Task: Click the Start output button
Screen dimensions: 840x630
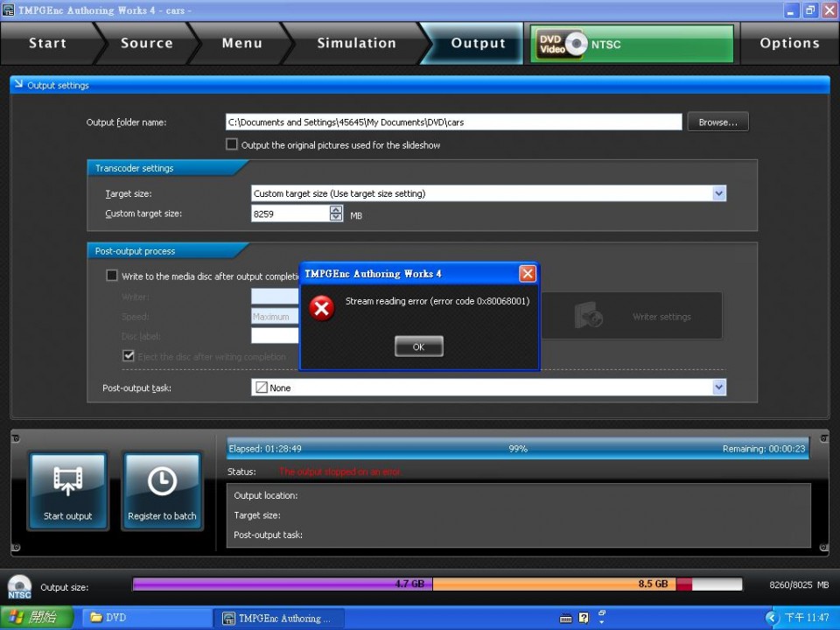Action: point(68,491)
